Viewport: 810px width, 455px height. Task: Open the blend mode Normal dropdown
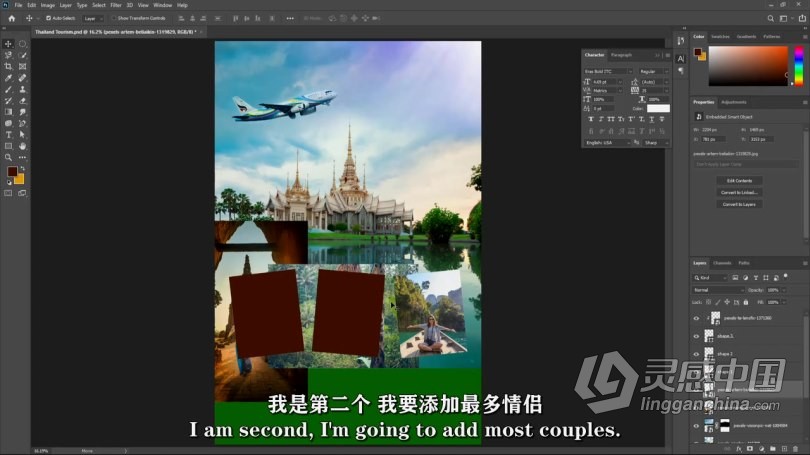click(x=719, y=290)
